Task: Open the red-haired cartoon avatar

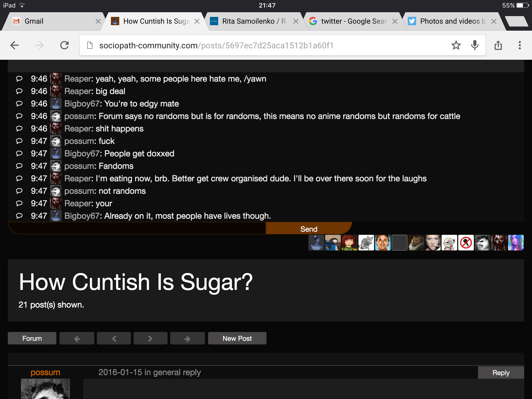Action: (x=350, y=243)
